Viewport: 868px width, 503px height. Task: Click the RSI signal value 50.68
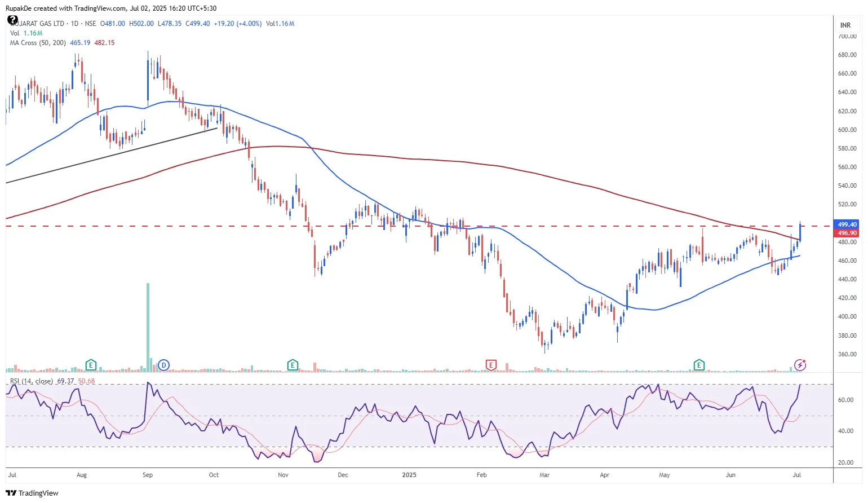pyautogui.click(x=86, y=381)
